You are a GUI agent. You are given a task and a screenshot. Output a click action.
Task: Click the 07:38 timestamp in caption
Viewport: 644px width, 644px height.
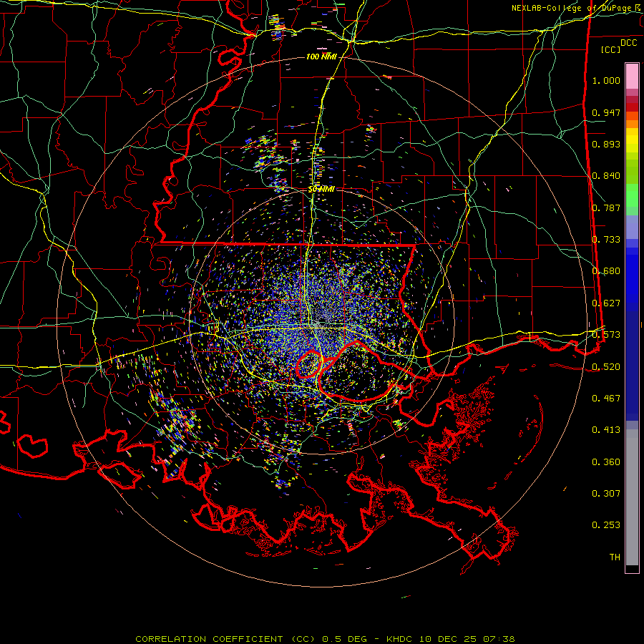[x=498, y=639]
